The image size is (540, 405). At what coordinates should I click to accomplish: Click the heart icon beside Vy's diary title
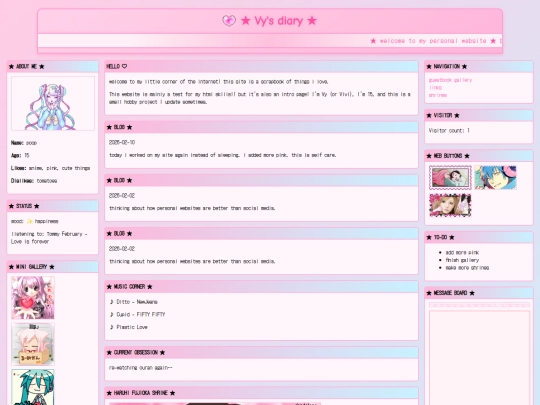pyautogui.click(x=229, y=21)
